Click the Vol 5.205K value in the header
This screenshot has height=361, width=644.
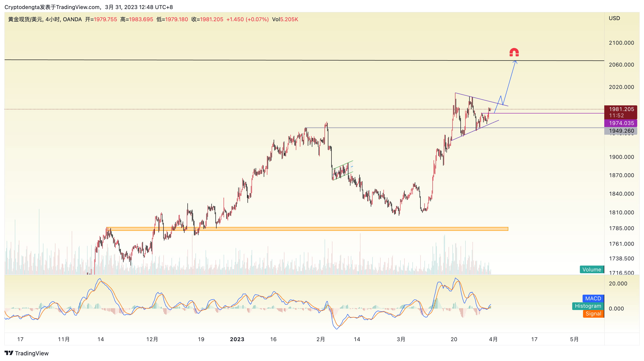pos(285,19)
